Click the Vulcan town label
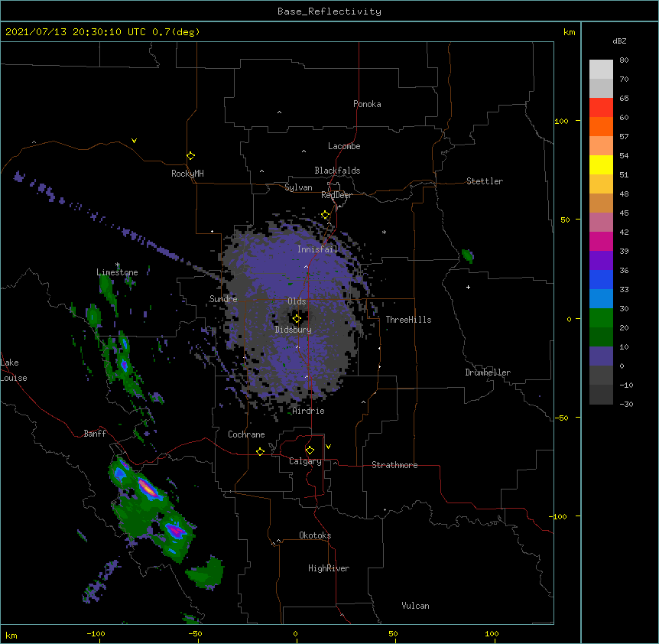This screenshot has width=659, height=644. pos(415,606)
